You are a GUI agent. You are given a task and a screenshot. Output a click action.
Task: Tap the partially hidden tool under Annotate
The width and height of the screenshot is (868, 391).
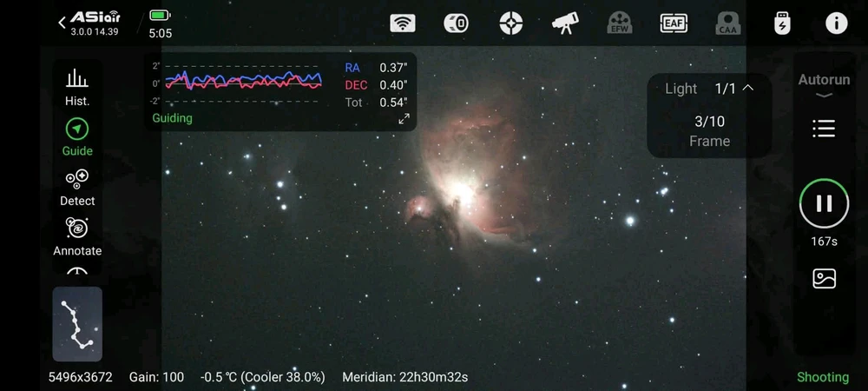(77, 271)
